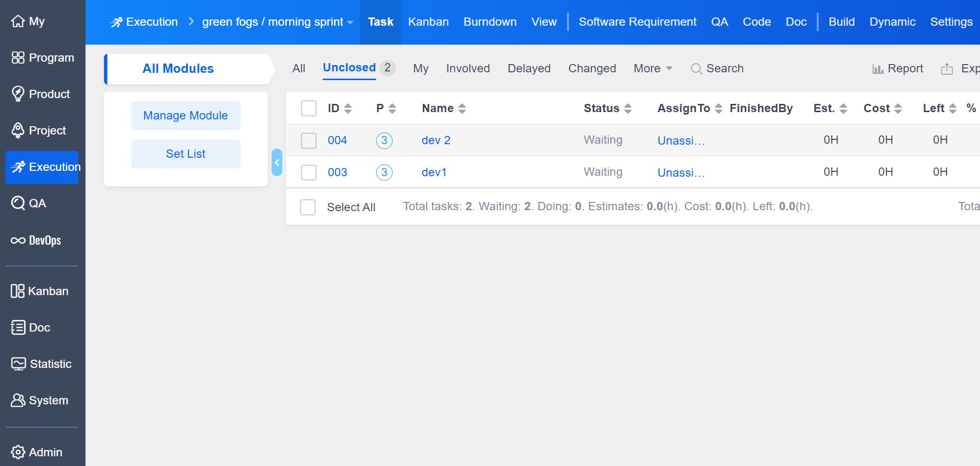Collapse the module side panel handle
The image size is (980, 466).
click(277, 162)
